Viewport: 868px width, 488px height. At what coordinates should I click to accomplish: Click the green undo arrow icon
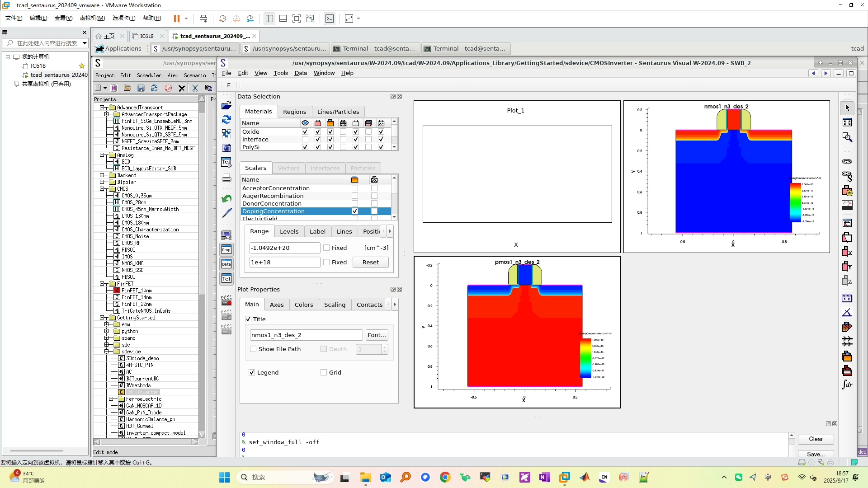pos(226,199)
